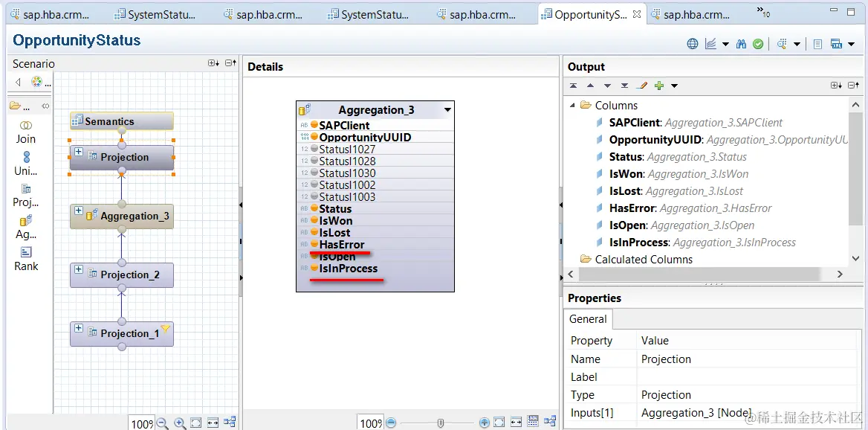Click the binoculars find icon
Screen dimensions: 868x430
(x=742, y=44)
